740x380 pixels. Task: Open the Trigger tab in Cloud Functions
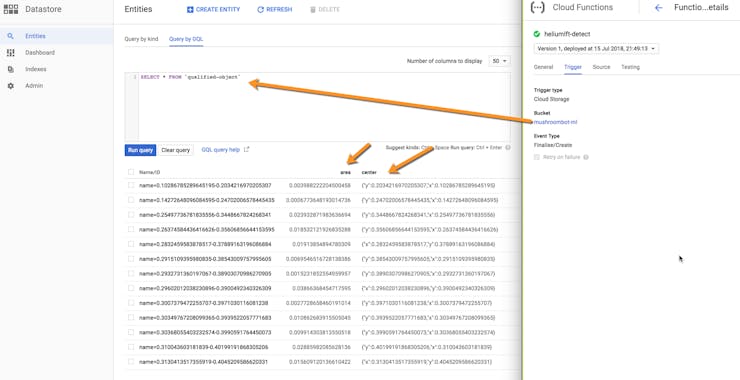click(x=573, y=67)
